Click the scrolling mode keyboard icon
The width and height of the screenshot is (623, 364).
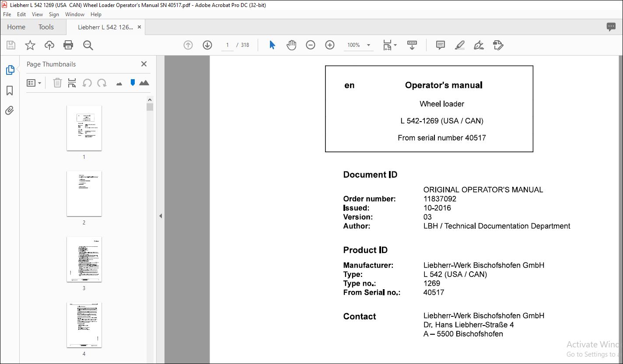point(412,45)
